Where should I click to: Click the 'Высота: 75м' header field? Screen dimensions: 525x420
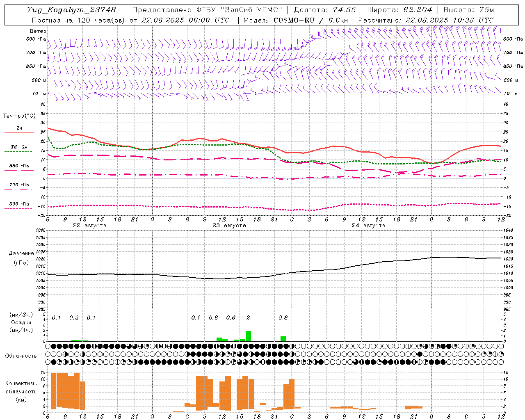point(469,10)
